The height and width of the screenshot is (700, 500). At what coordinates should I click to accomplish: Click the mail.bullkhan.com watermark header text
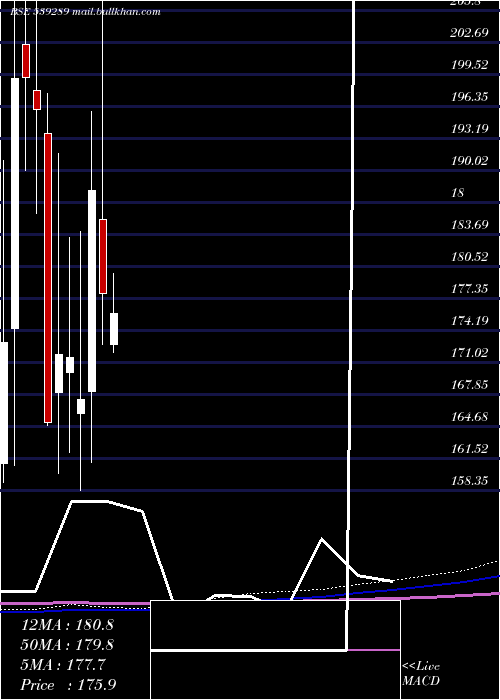[x=119, y=12]
